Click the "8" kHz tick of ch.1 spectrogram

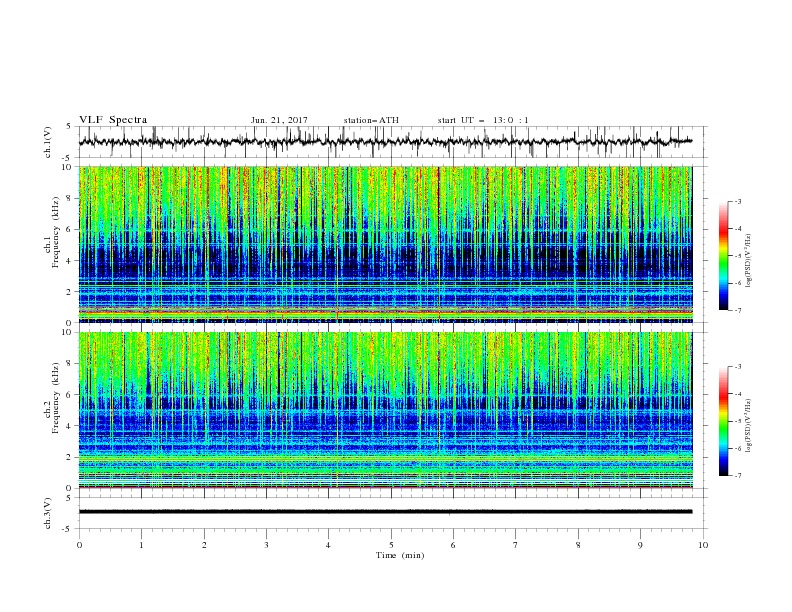[x=70, y=198]
